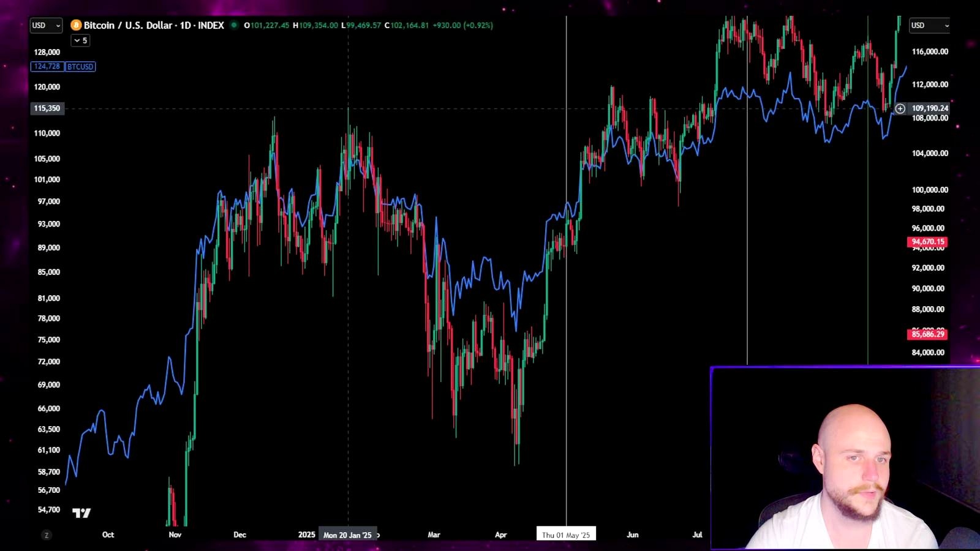Open the Bitcoin / U.S. Dollar symbol title

click(x=153, y=25)
